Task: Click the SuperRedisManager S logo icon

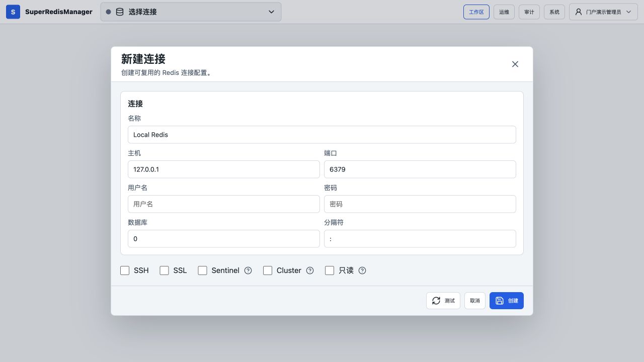Action: tap(13, 12)
